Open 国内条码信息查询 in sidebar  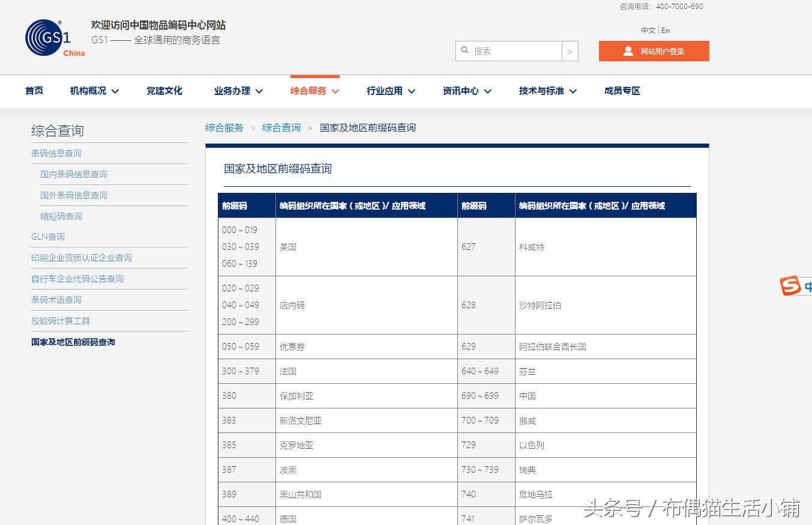tap(74, 174)
